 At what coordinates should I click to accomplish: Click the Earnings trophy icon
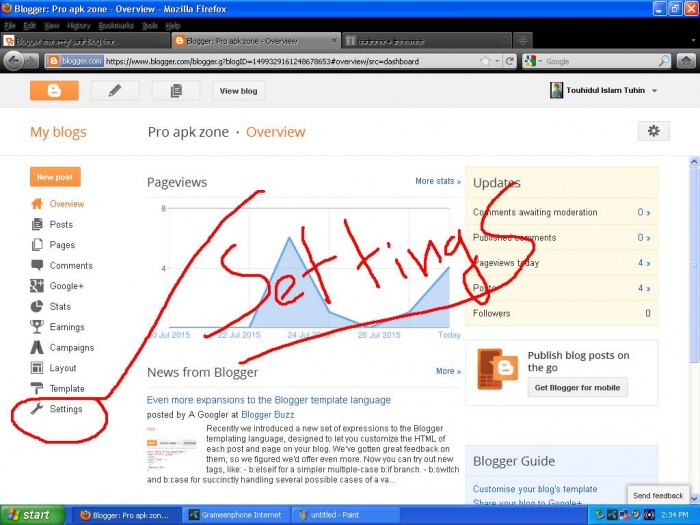[x=37, y=327]
